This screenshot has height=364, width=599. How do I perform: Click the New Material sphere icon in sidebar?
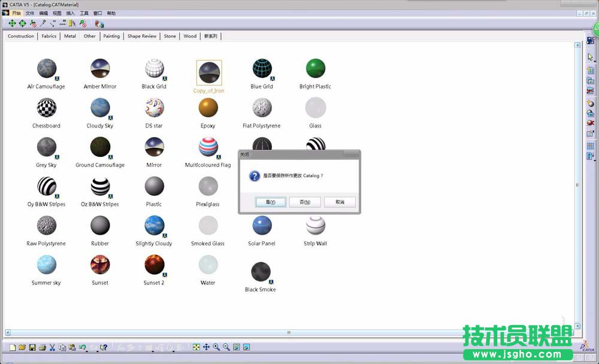[x=590, y=103]
